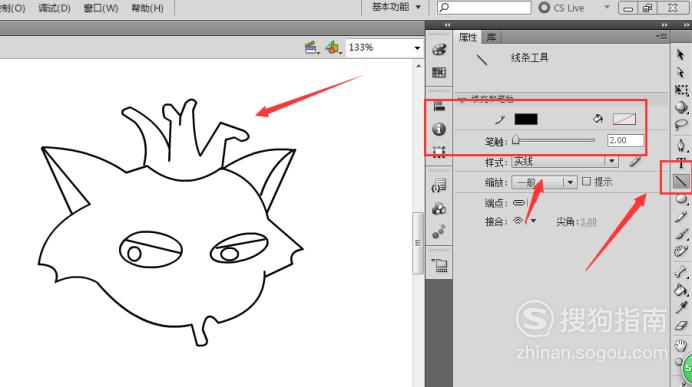Select the Eraser tool
The width and height of the screenshot is (692, 387).
[681, 326]
